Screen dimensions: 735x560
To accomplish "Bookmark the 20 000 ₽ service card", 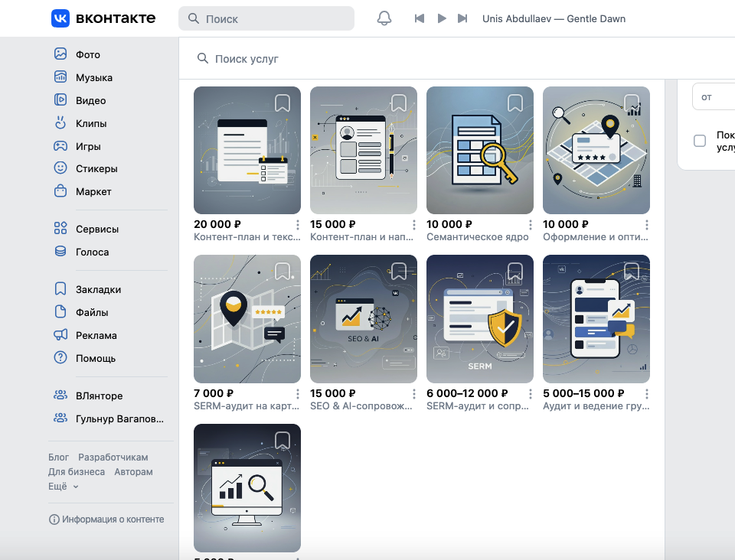I will click(x=283, y=103).
